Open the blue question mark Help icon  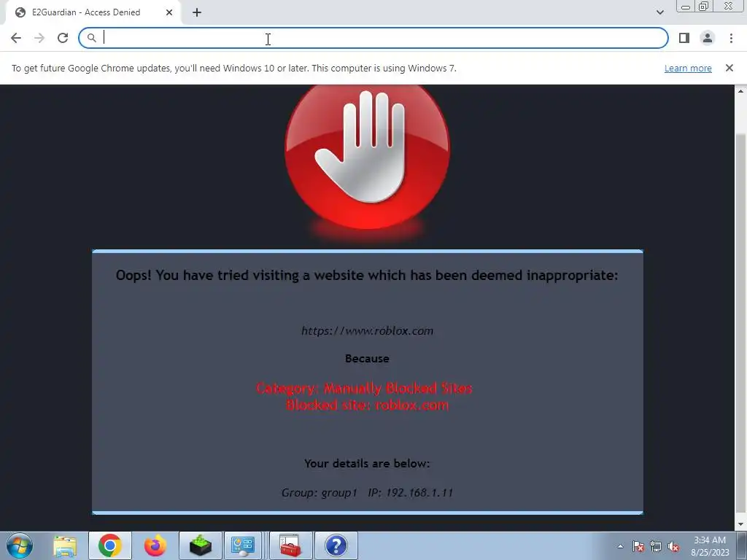336,545
